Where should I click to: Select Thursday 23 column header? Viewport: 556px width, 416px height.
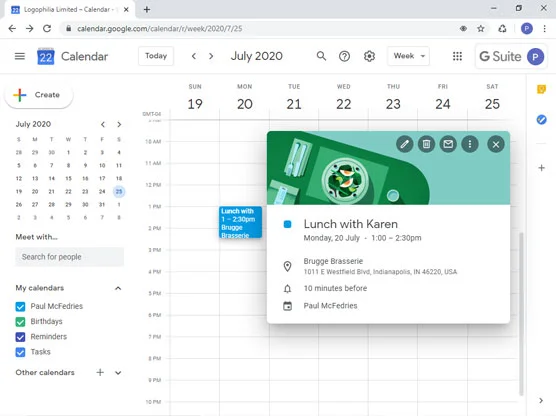point(393,98)
